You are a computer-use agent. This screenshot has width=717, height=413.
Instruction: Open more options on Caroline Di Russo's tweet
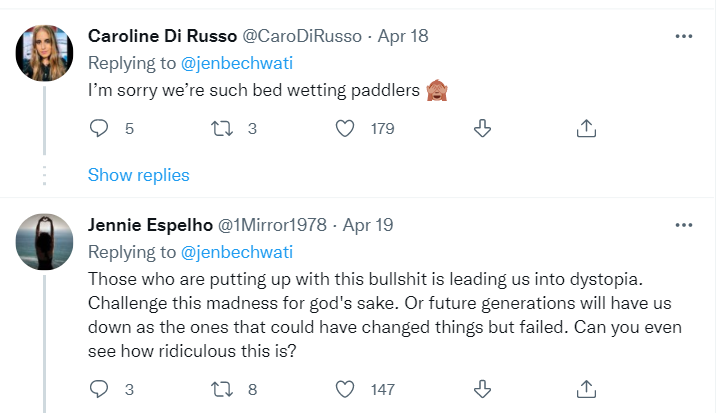(684, 36)
